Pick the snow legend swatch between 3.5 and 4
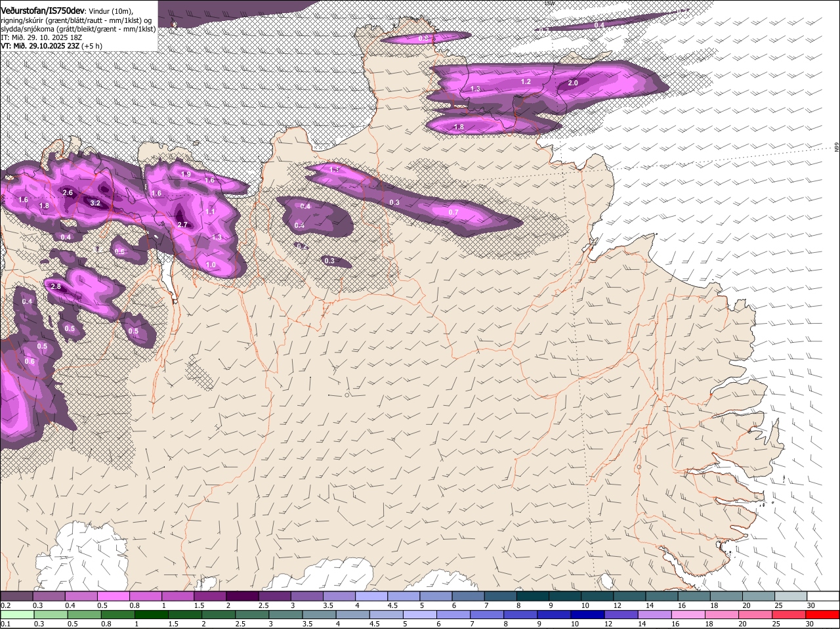 [x=339, y=596]
